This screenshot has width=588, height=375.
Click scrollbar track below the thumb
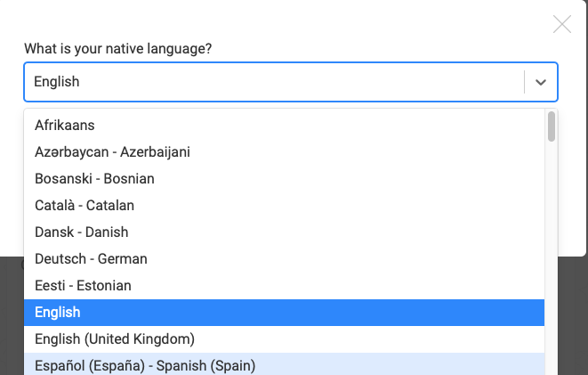click(552, 267)
